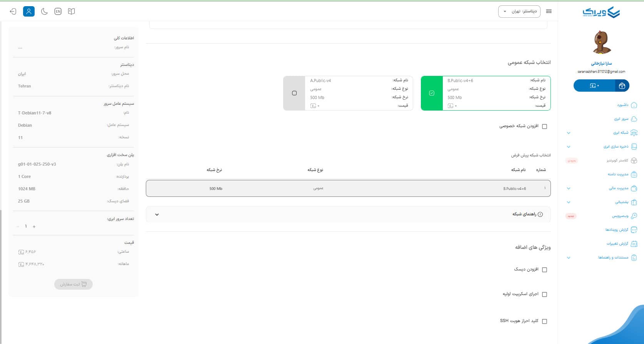Check the افزودن دیسک option
The height and width of the screenshot is (344, 644).
click(x=544, y=270)
